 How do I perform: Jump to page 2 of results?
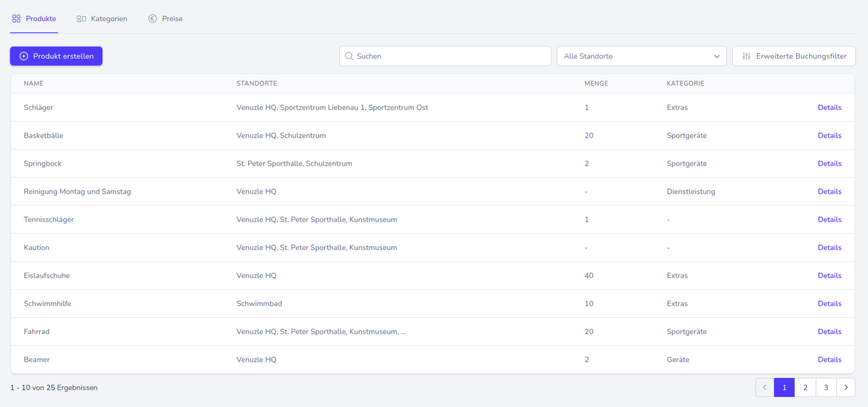point(805,388)
